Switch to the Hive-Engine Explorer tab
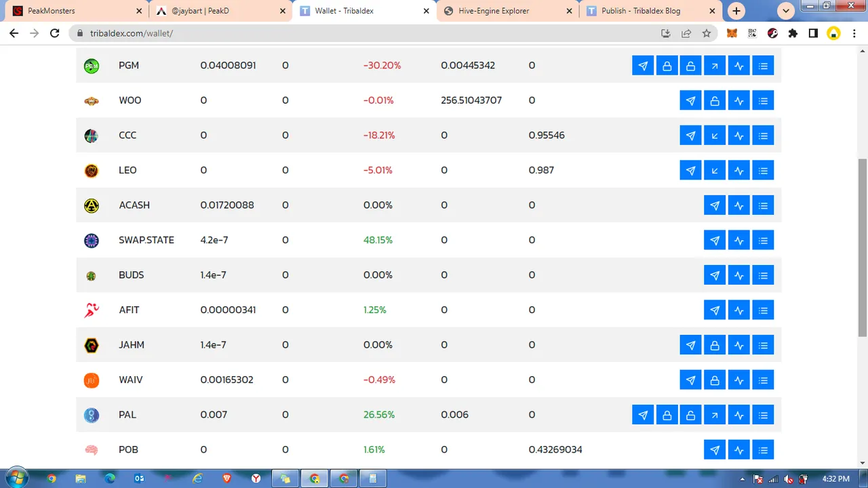 [x=507, y=11]
